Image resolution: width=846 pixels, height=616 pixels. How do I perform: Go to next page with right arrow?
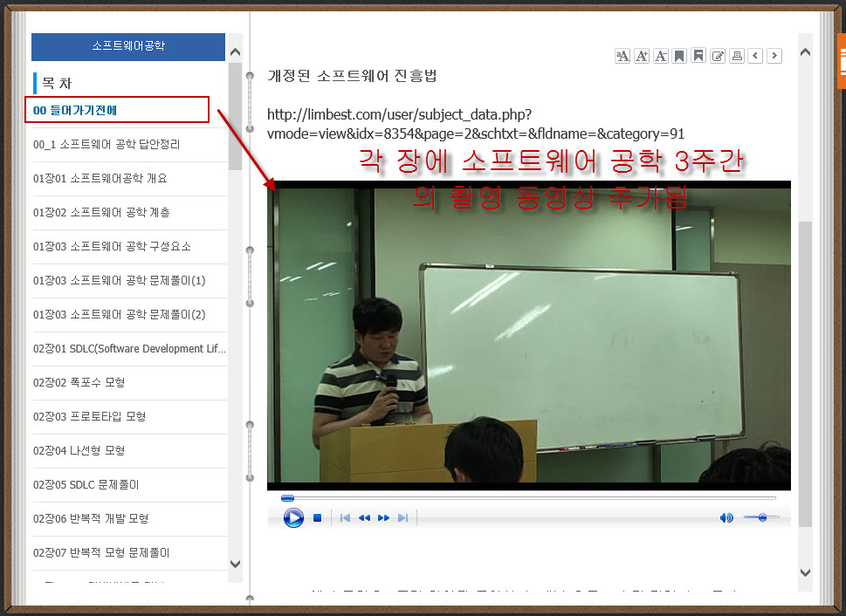click(x=774, y=56)
